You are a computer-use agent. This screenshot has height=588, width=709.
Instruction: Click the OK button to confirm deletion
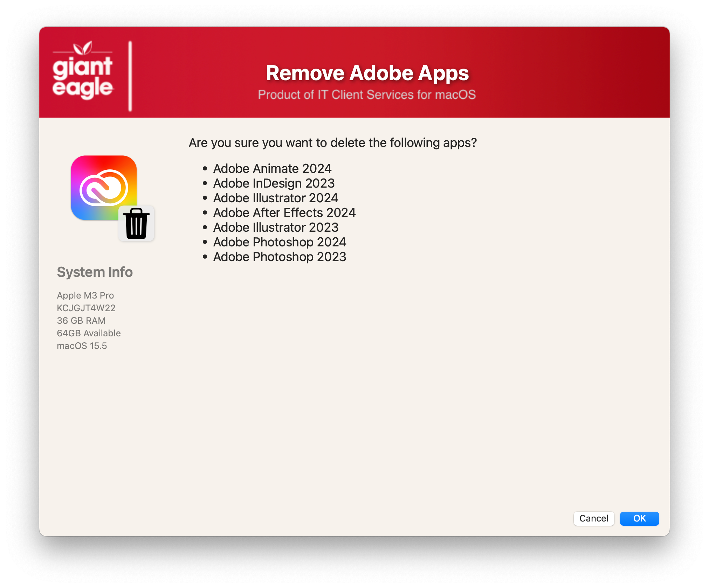coord(639,518)
